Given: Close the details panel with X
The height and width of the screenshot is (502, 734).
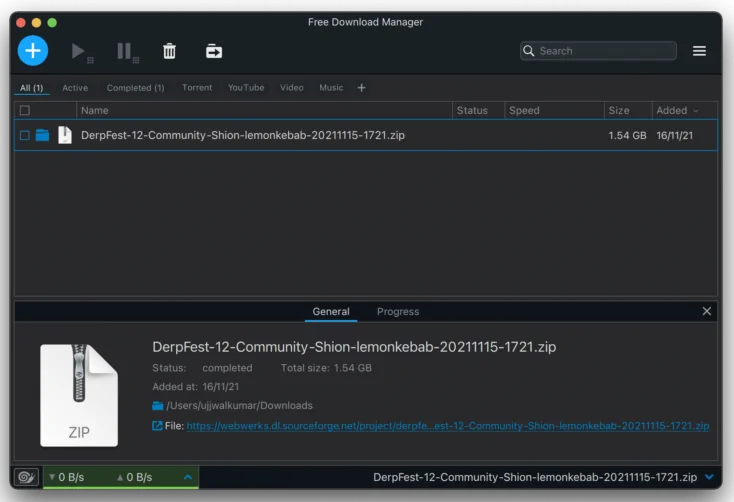Looking at the screenshot, I should (707, 311).
